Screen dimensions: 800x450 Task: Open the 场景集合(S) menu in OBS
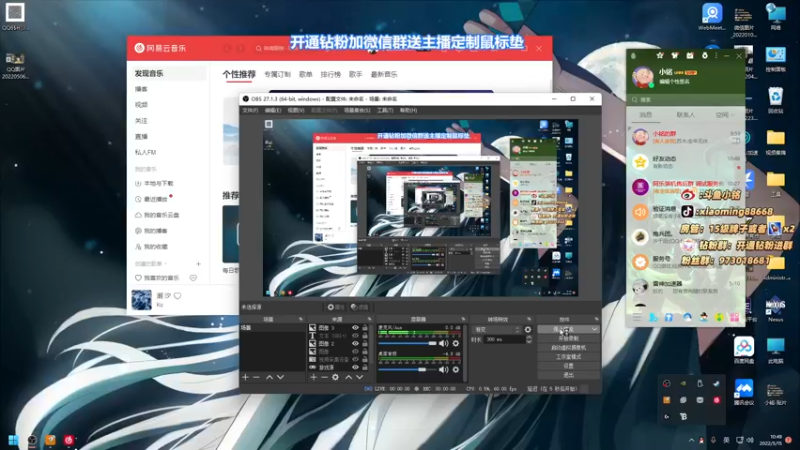[357, 110]
